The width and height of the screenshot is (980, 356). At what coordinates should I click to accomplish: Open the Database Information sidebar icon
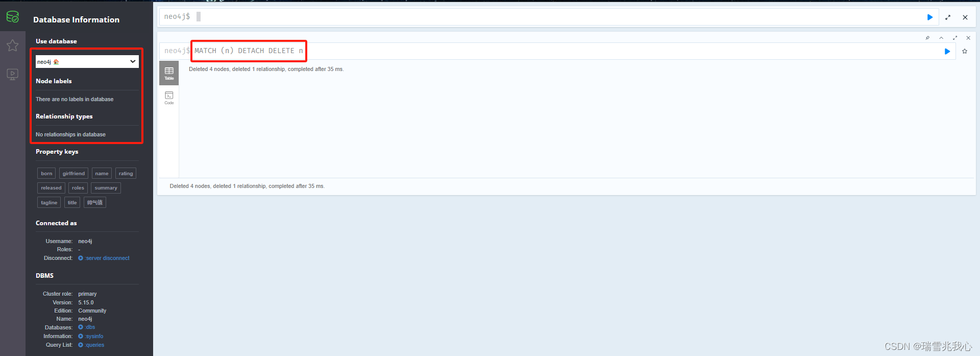pos(13,17)
